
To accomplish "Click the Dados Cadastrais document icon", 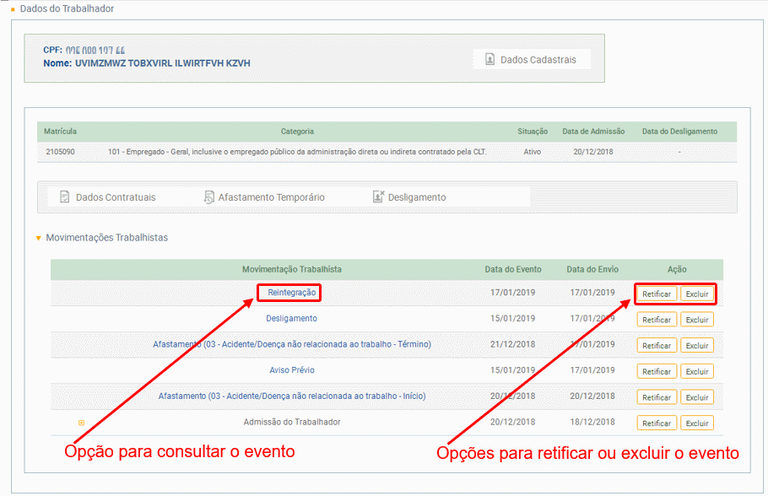I will [490, 59].
